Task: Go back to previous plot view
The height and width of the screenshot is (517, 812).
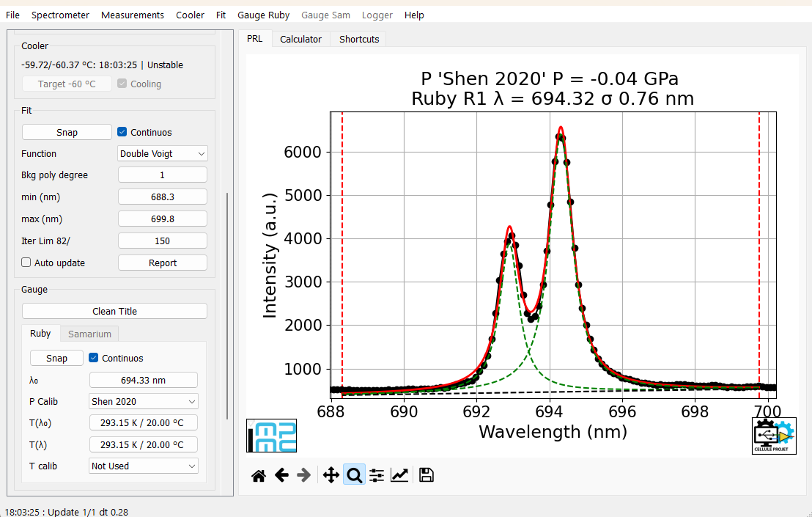Action: coord(281,475)
